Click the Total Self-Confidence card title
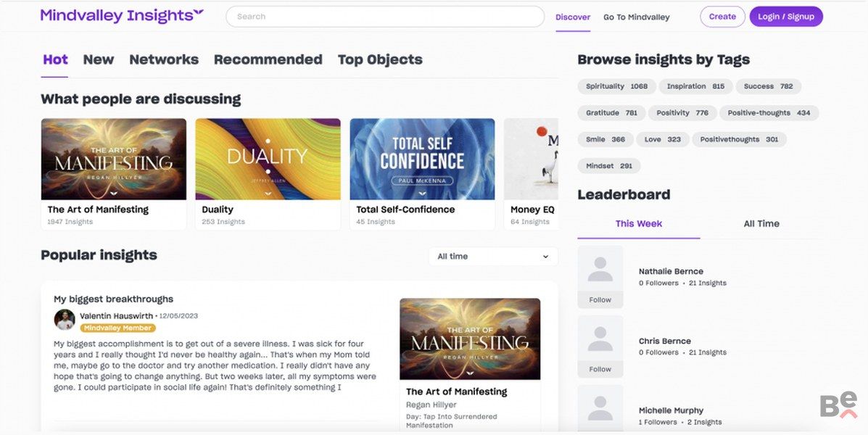The height and width of the screenshot is (435, 868). [x=406, y=210]
